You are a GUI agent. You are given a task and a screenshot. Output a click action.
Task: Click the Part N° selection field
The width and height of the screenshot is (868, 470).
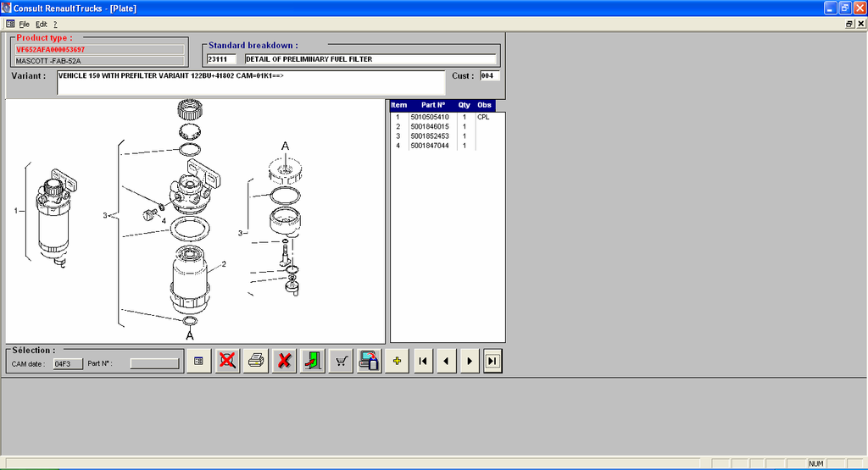tap(154, 364)
